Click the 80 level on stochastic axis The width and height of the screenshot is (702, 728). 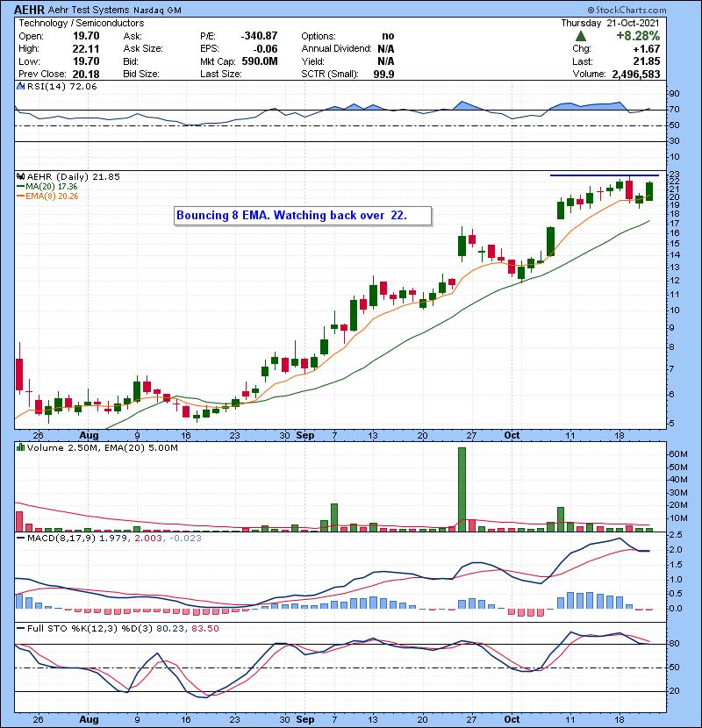click(x=674, y=644)
